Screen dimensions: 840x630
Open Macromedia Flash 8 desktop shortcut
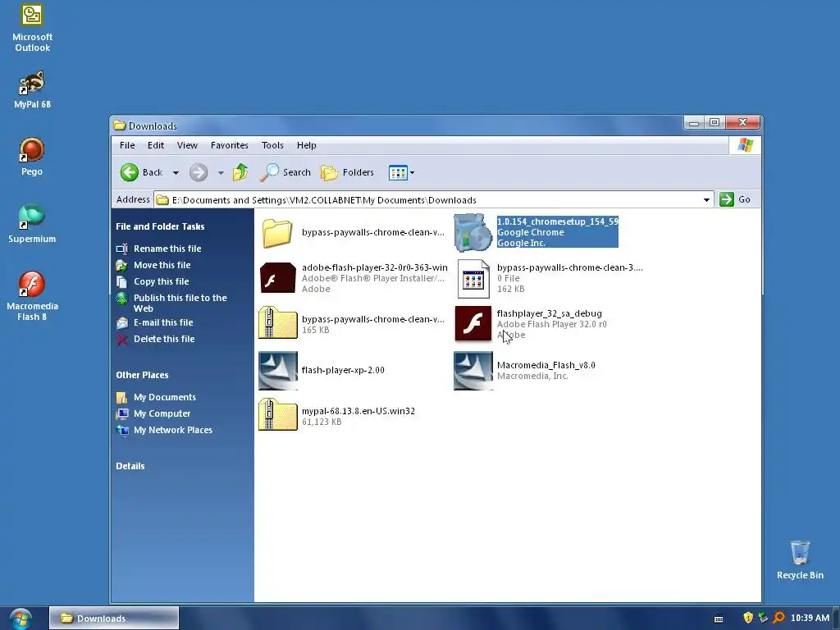pyautogui.click(x=32, y=296)
